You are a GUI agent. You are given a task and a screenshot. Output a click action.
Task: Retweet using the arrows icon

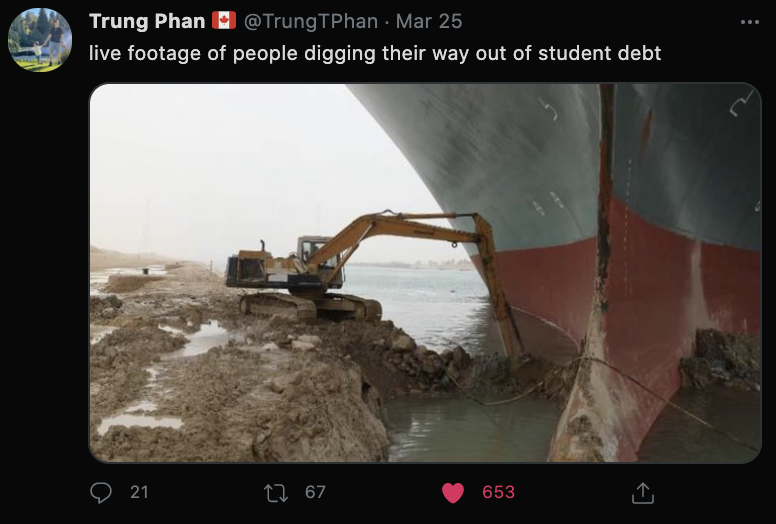click(276, 493)
